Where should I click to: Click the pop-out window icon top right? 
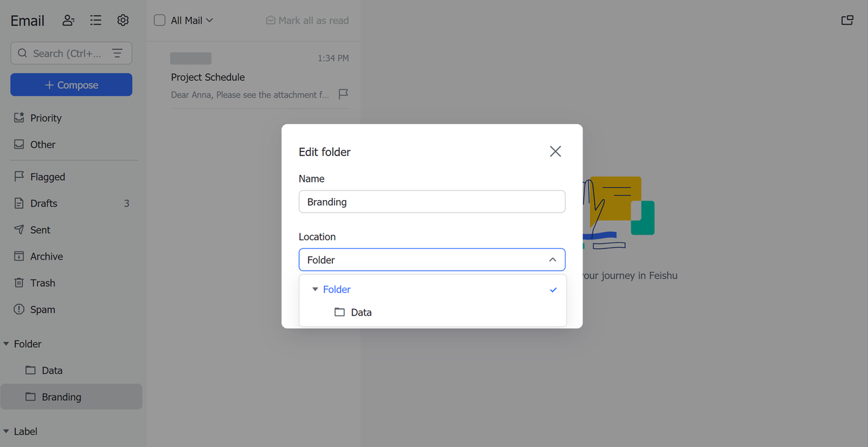tap(847, 20)
